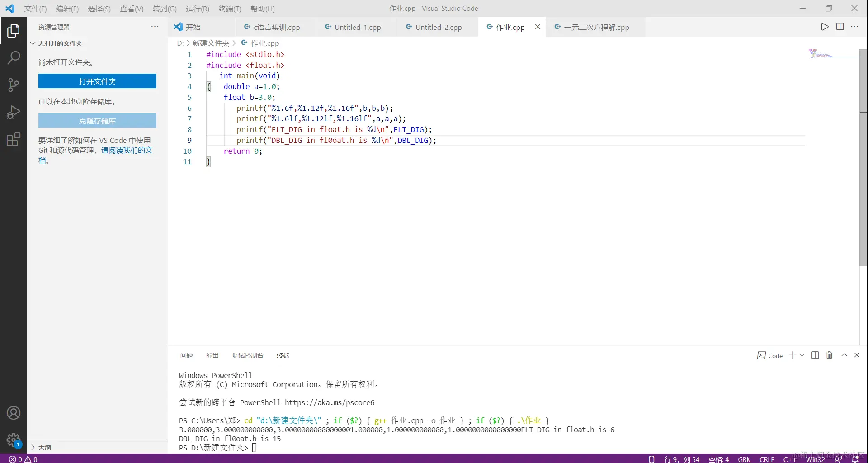Open the 终端(T) menu

coord(230,9)
